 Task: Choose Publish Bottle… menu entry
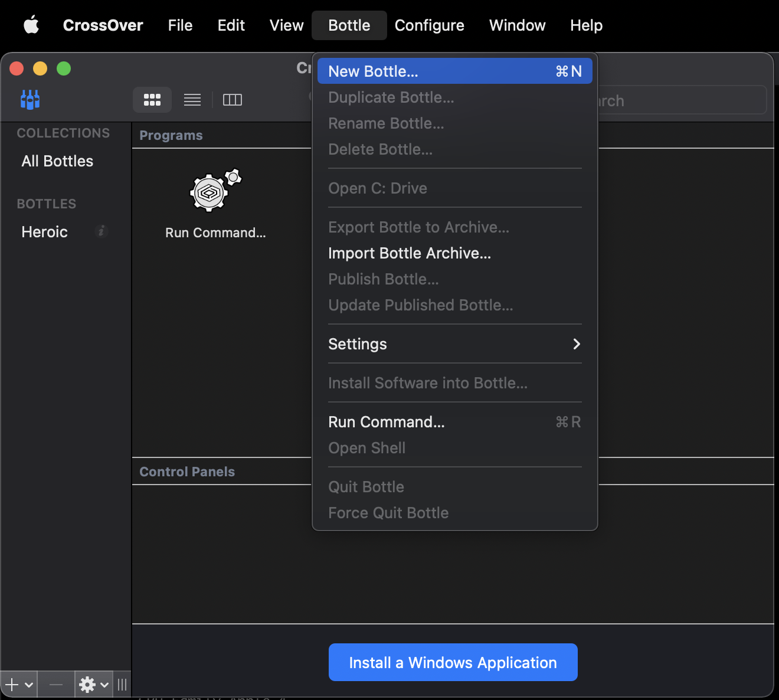coord(455,279)
